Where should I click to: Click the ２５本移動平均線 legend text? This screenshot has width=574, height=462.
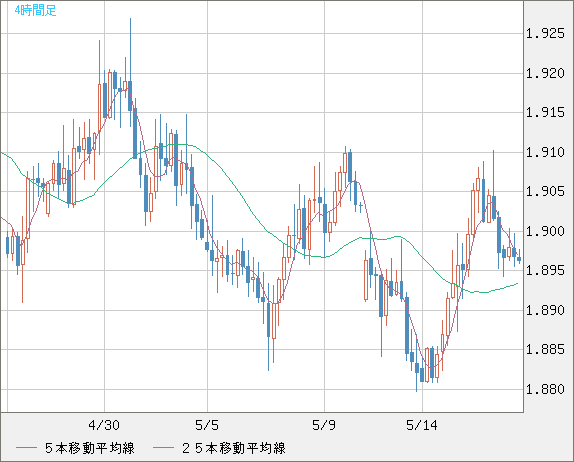[x=234, y=448]
